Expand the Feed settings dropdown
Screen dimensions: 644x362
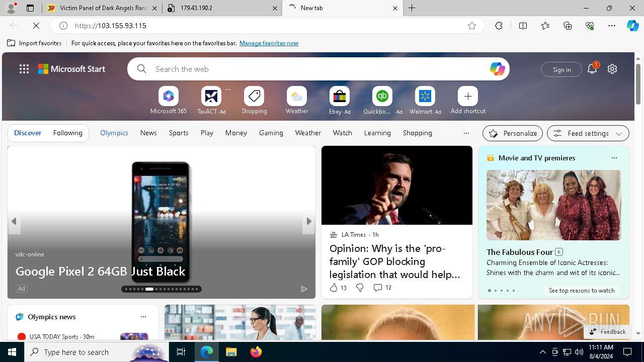pos(588,133)
